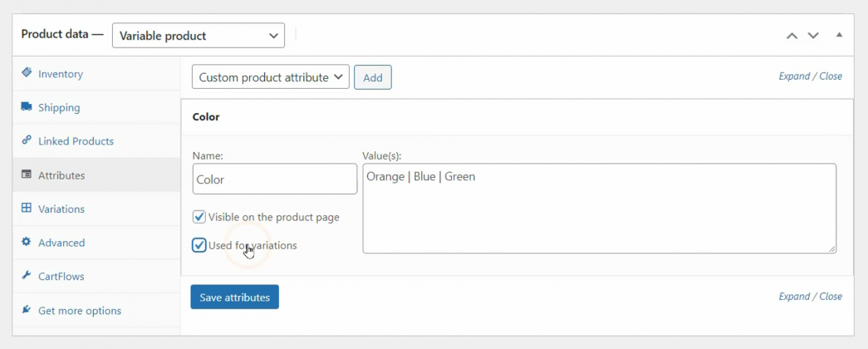The height and width of the screenshot is (349, 868).
Task: Collapse the Product data panel triangle
Action: pyautogui.click(x=839, y=35)
